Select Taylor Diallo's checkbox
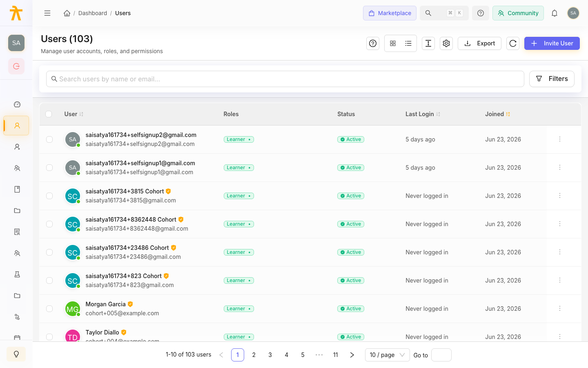This screenshot has width=588, height=368. click(x=49, y=337)
